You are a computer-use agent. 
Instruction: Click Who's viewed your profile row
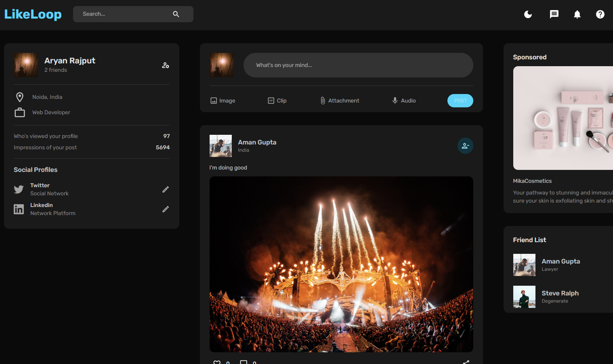(x=92, y=136)
